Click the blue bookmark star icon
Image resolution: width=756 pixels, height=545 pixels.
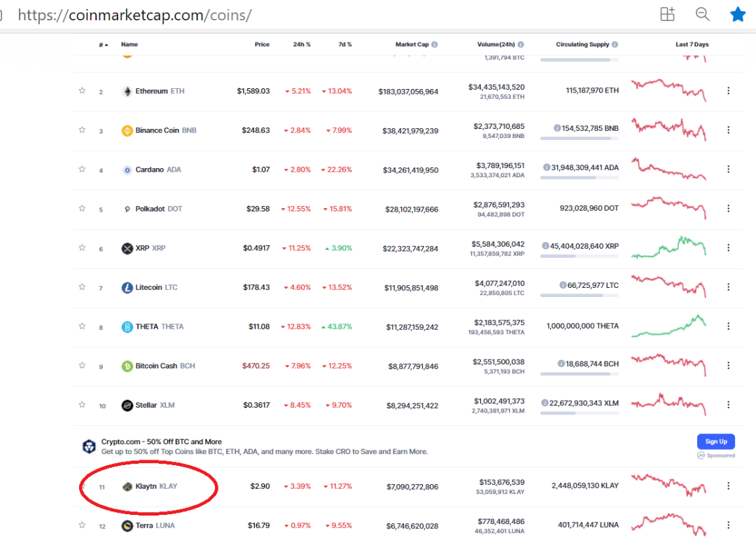[x=738, y=15]
